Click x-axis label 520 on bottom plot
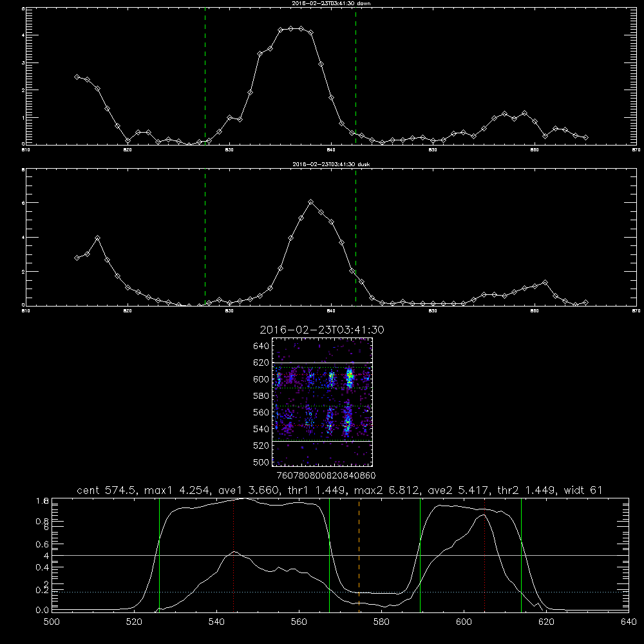Viewport: 644px width, 644px height. (x=134, y=622)
